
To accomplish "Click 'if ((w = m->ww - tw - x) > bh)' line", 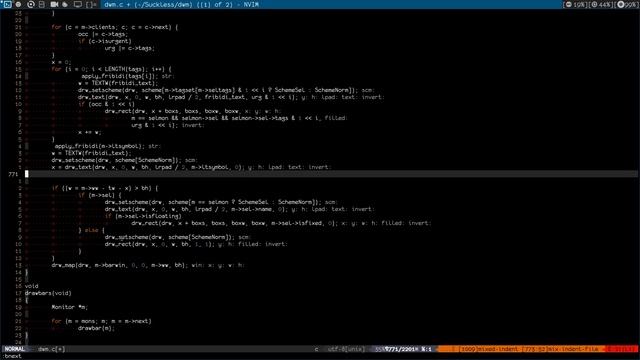I will click(105, 188).
